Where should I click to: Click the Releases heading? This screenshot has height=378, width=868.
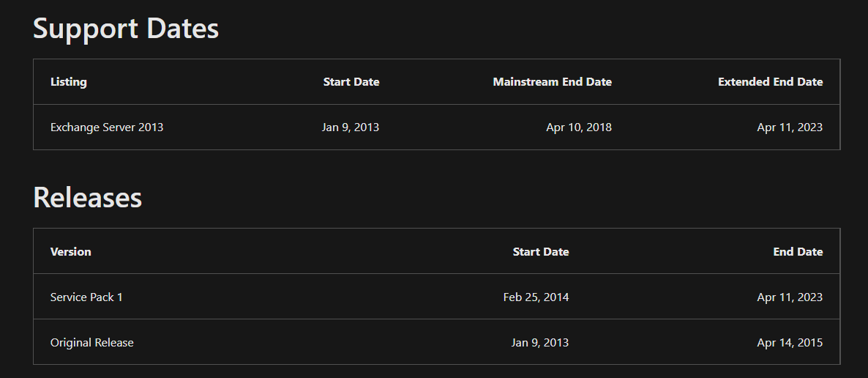[x=88, y=198]
